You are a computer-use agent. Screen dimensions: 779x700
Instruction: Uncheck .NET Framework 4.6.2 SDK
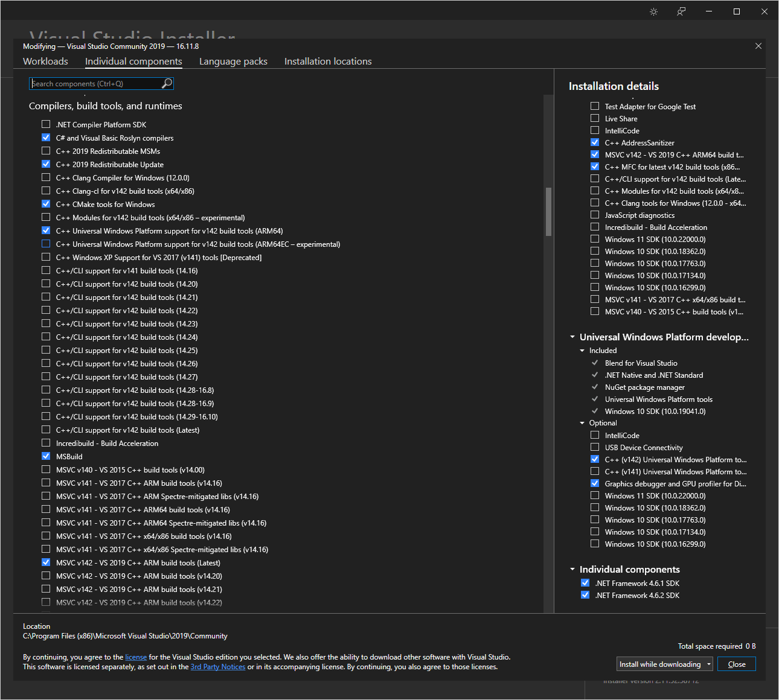pos(585,595)
